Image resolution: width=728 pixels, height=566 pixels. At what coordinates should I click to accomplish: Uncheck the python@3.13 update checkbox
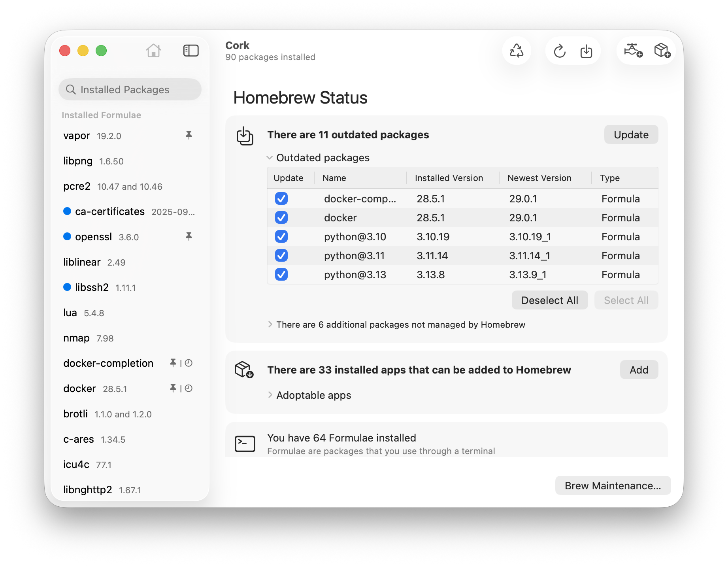(281, 275)
